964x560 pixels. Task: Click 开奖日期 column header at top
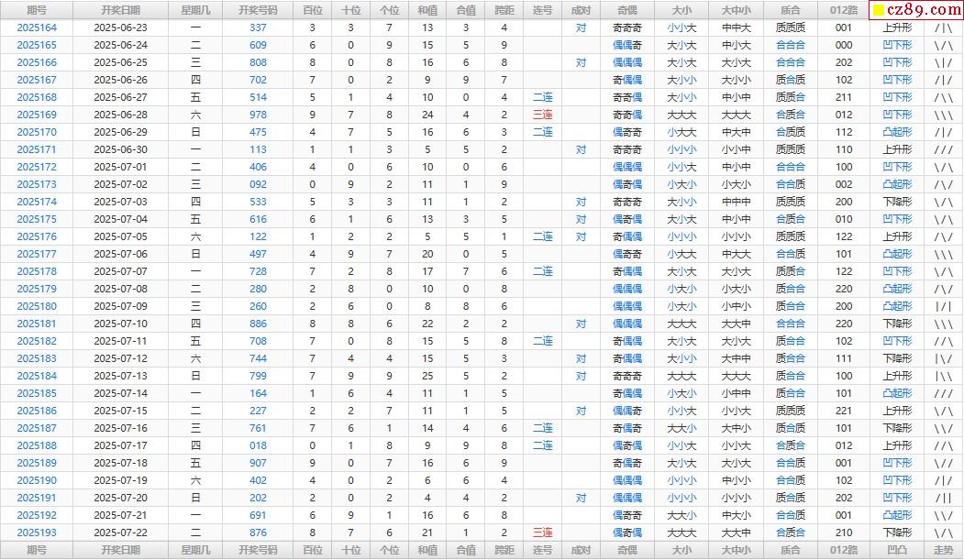coord(120,10)
